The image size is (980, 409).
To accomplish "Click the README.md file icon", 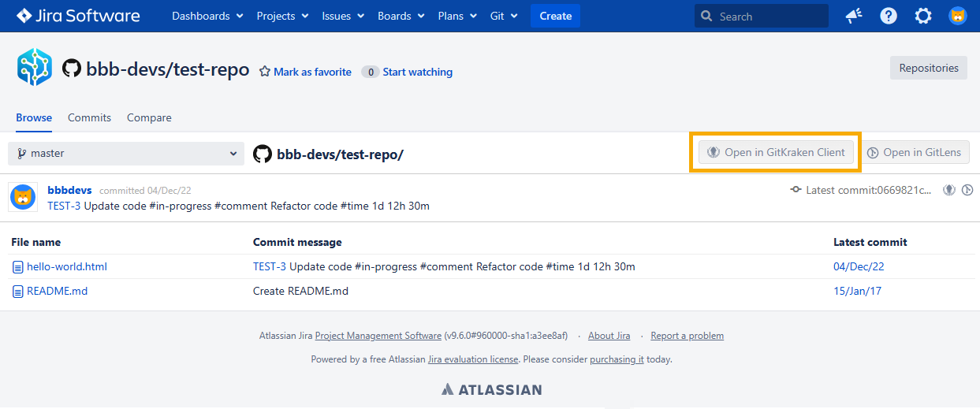I will click(x=18, y=292).
